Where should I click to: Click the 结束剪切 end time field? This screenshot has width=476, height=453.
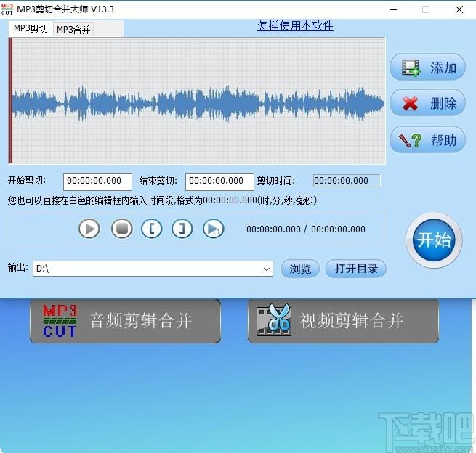[x=219, y=181]
